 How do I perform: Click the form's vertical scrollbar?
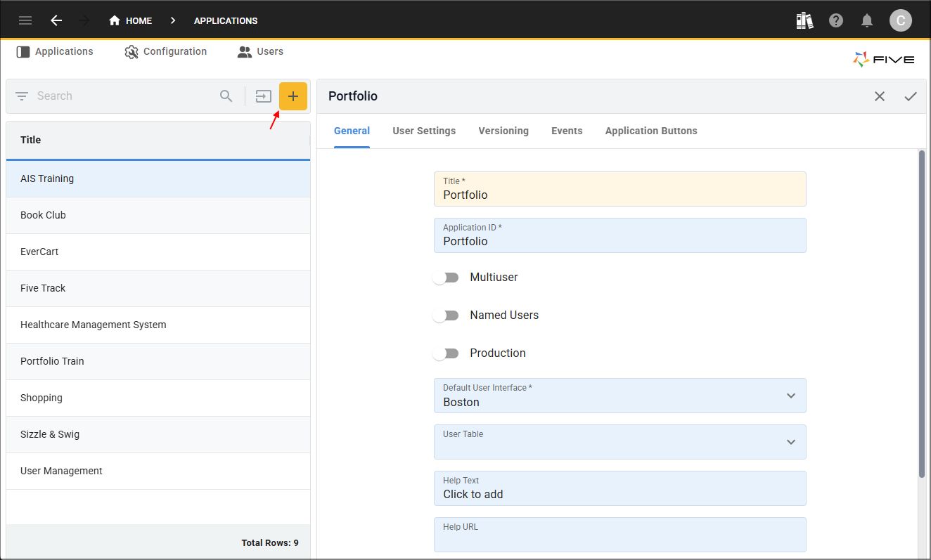(x=922, y=314)
